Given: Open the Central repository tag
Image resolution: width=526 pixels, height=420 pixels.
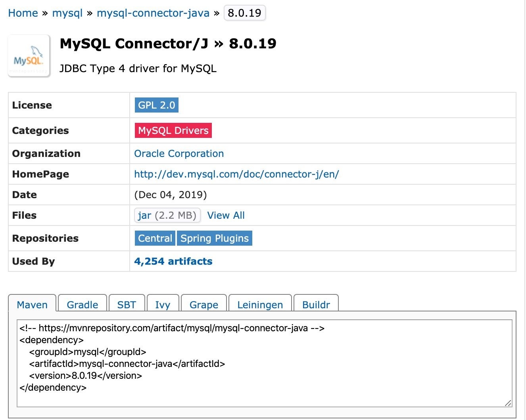Looking at the screenshot, I should click(155, 238).
